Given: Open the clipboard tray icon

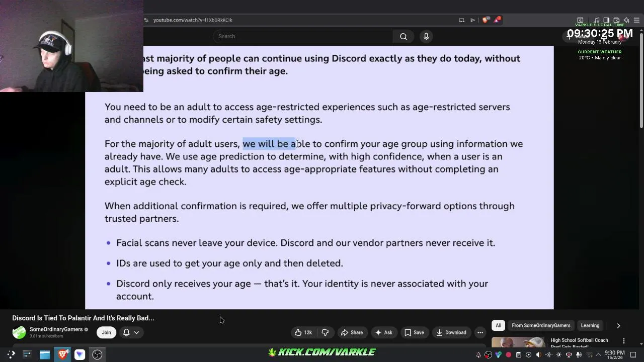Looking at the screenshot, I should coord(518,355).
